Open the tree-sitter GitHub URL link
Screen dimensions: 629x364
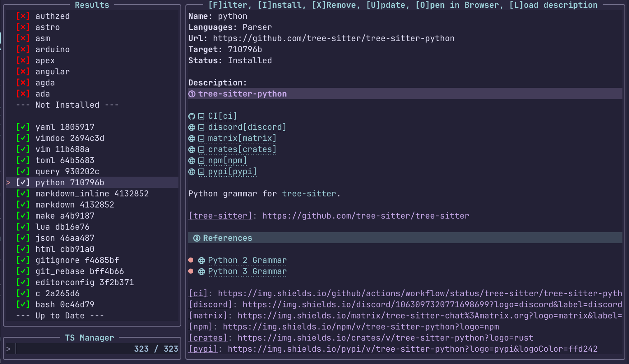click(365, 216)
